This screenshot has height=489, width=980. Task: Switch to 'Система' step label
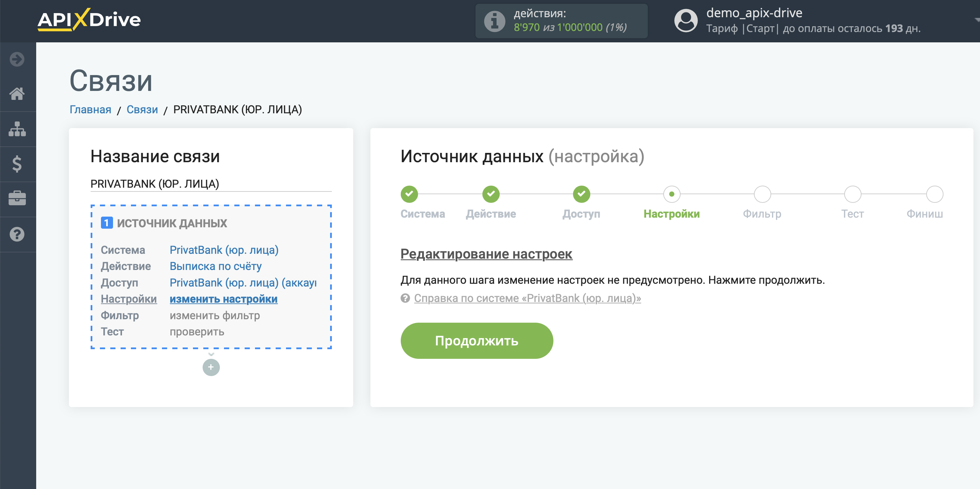(423, 214)
